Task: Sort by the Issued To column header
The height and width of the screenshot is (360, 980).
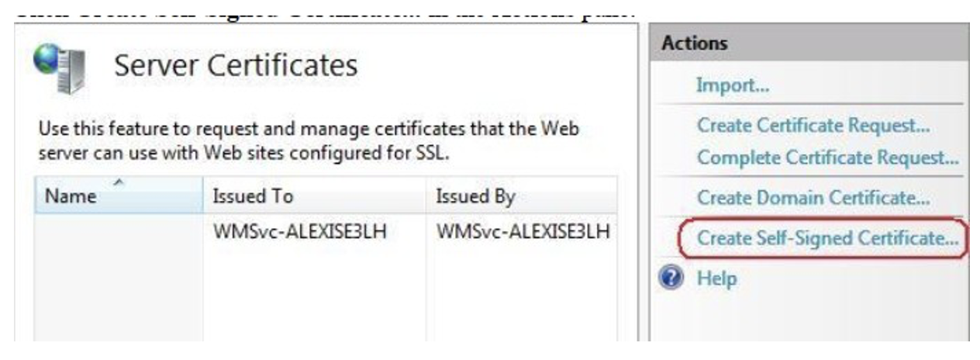Action: [x=314, y=196]
